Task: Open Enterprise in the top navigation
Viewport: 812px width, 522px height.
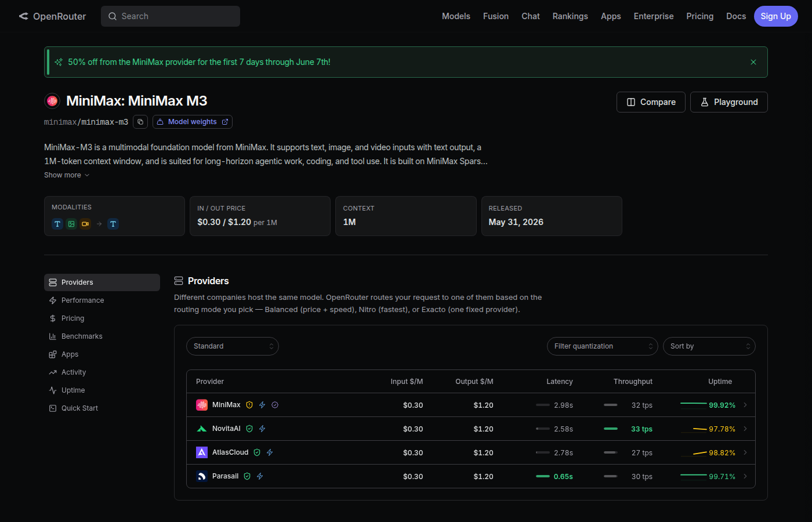Action: [654, 16]
